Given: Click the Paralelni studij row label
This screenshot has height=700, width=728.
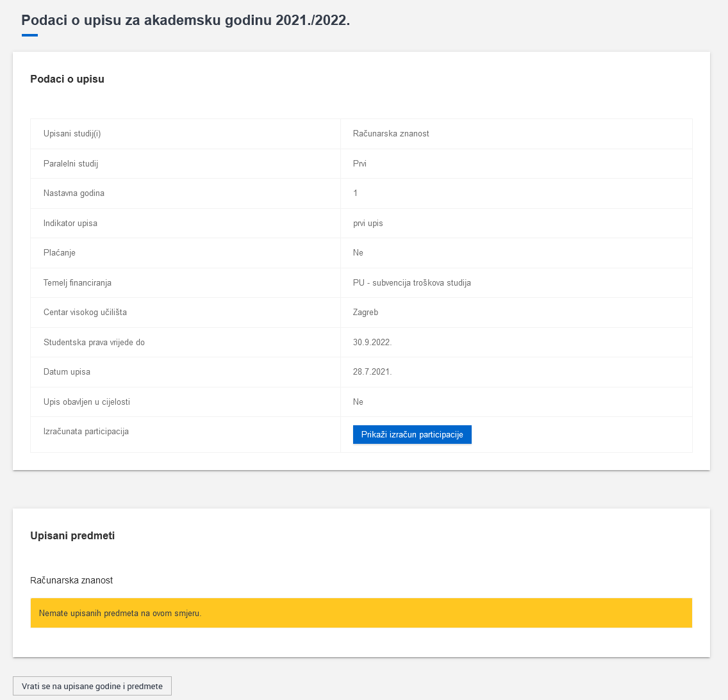Looking at the screenshot, I should coord(70,163).
